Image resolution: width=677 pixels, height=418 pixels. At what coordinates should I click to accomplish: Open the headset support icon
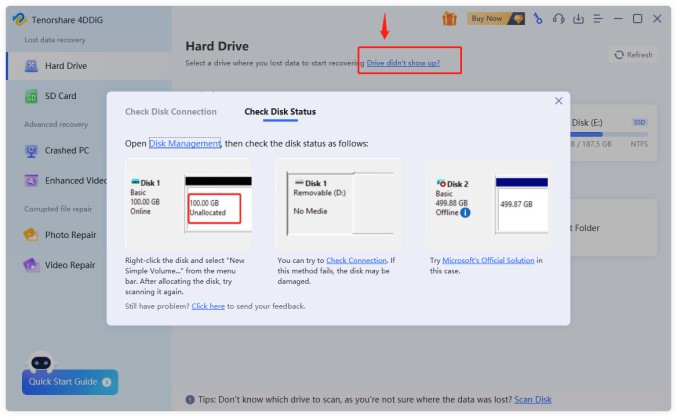[x=558, y=19]
